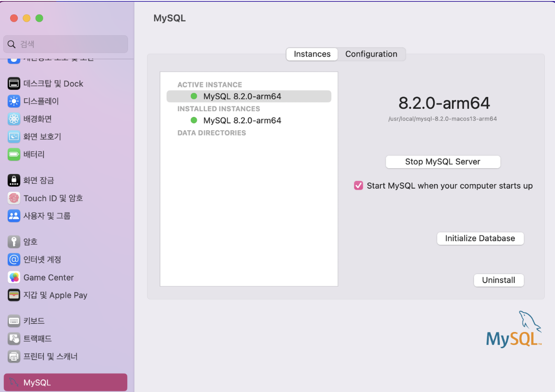
Task: Uncheck Start MySQL when your computer starts up
Action: [358, 186]
